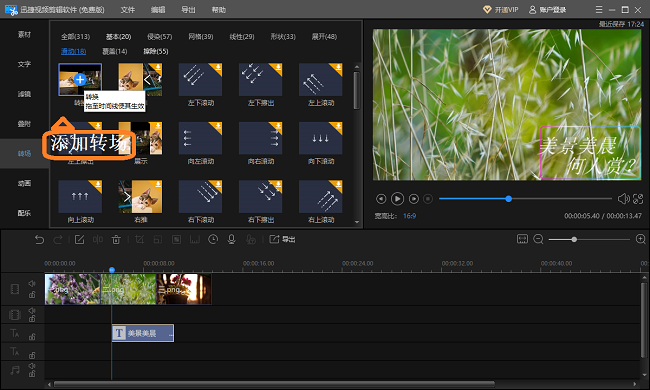
Task: Zoom out the timeline with minus magnifier
Action: click(x=538, y=239)
